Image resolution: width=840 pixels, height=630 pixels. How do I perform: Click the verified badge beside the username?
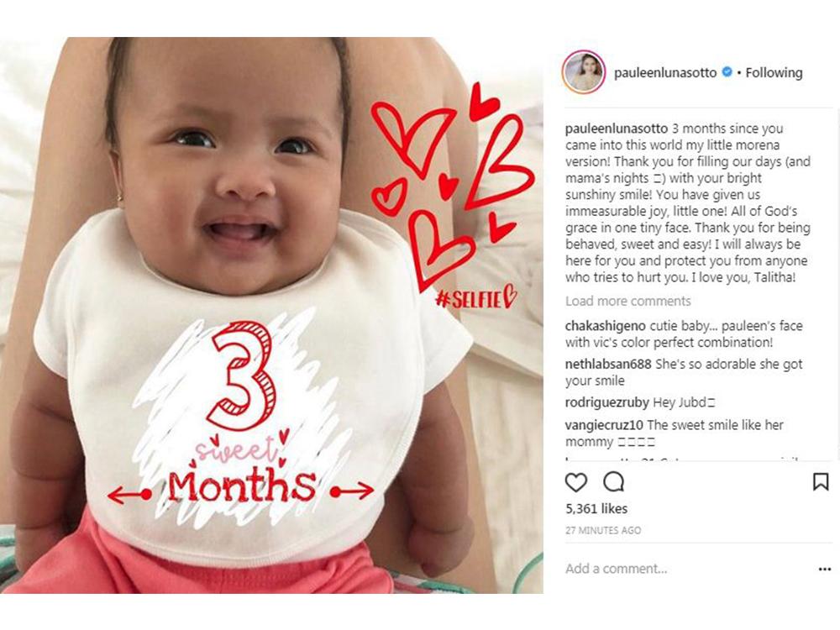pos(727,71)
